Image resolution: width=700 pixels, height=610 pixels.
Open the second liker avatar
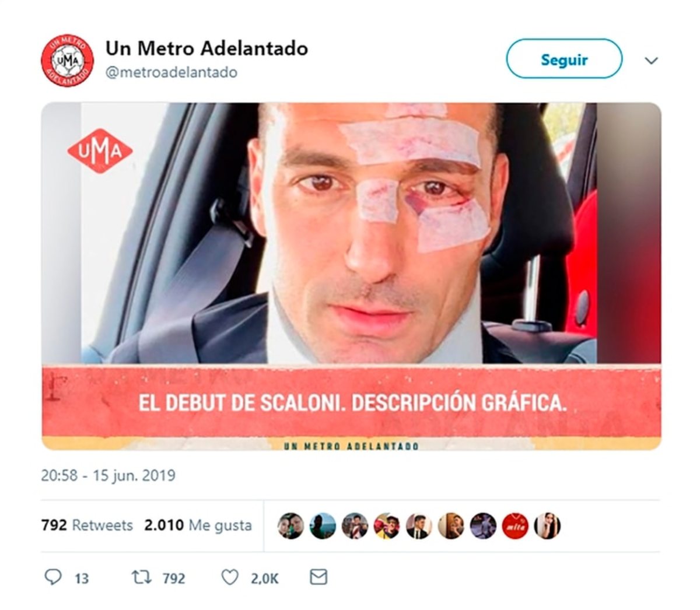coord(323,526)
